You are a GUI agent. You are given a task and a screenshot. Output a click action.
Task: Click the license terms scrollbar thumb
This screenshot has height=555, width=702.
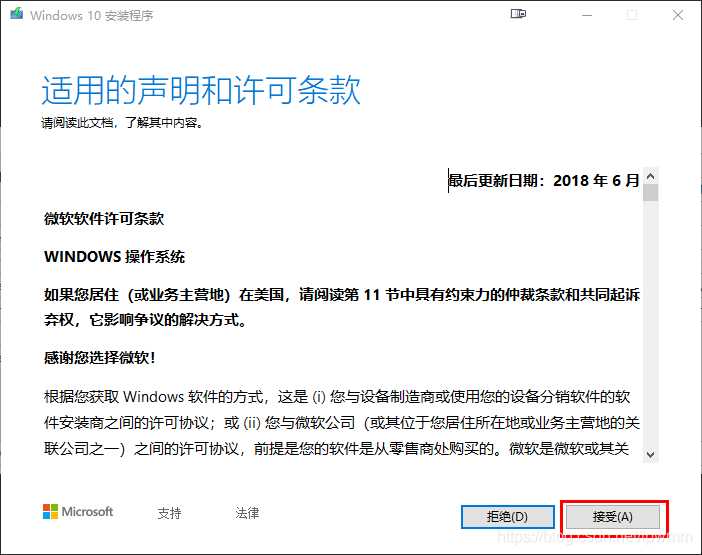click(651, 193)
